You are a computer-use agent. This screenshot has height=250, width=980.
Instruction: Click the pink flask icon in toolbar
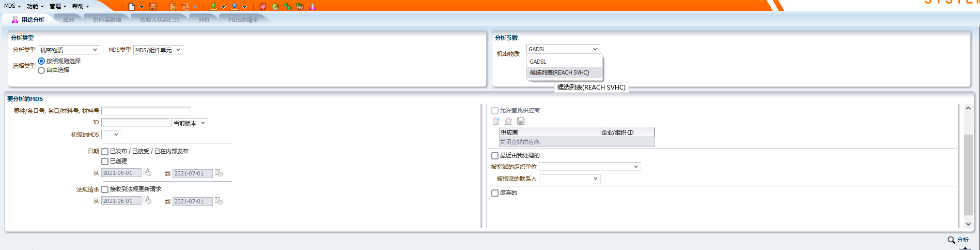313,7
